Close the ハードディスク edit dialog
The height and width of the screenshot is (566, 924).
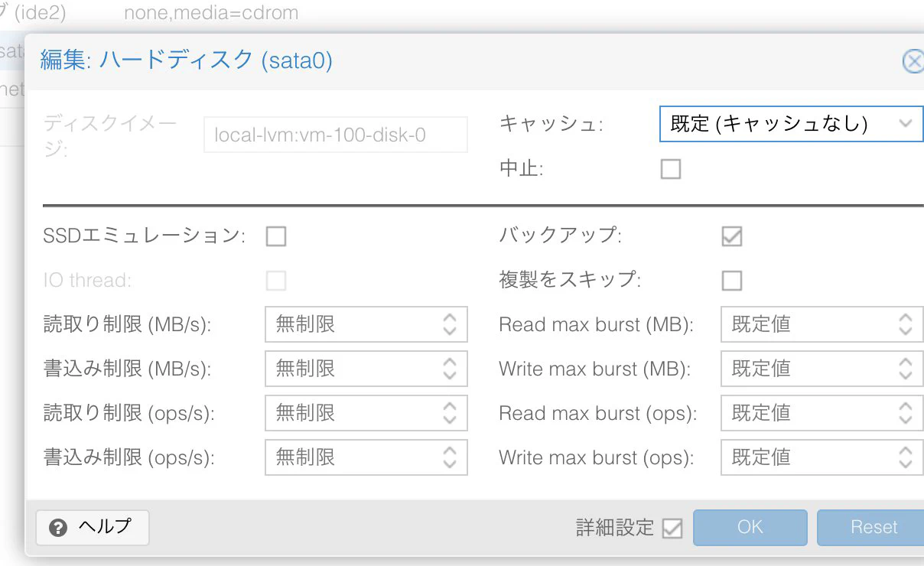[913, 61]
